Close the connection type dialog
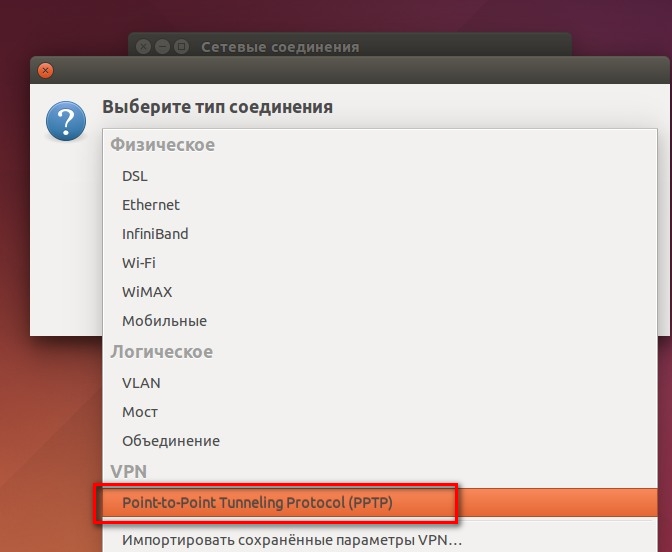Screen dimensions: 672x552 coord(45,70)
